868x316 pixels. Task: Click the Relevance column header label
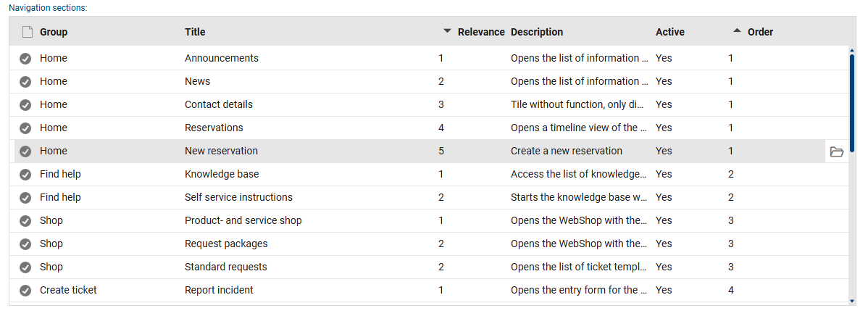tap(481, 32)
